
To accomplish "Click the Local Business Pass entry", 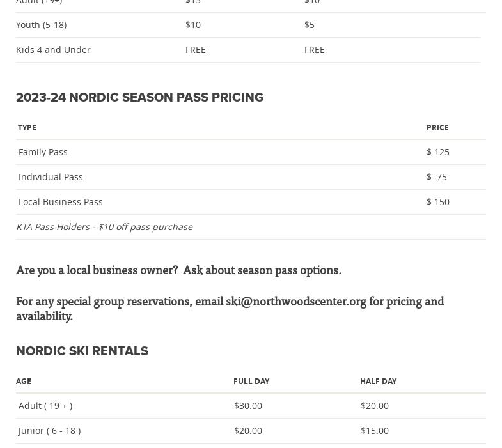I will (61, 202).
